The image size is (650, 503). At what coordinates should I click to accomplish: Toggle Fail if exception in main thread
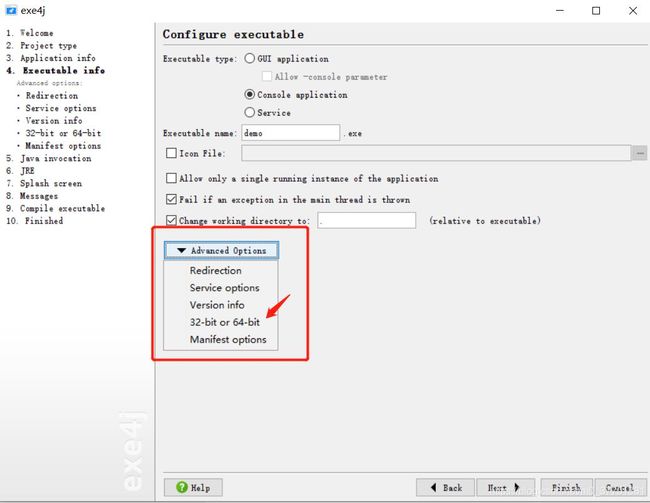click(171, 199)
